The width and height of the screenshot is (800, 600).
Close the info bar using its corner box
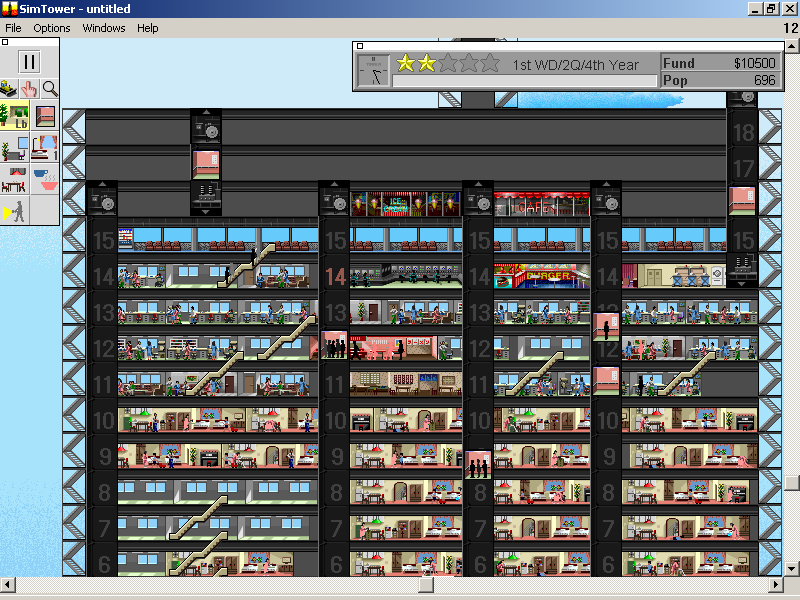coord(360,46)
